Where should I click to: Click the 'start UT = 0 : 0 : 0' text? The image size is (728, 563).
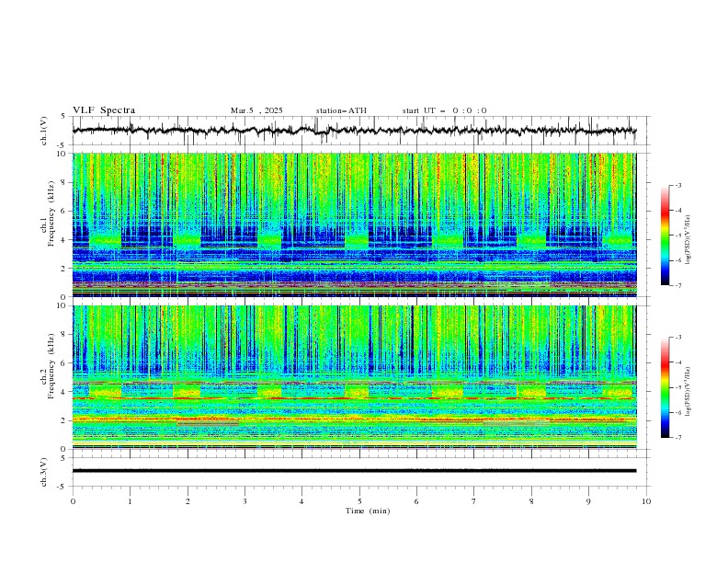point(444,110)
